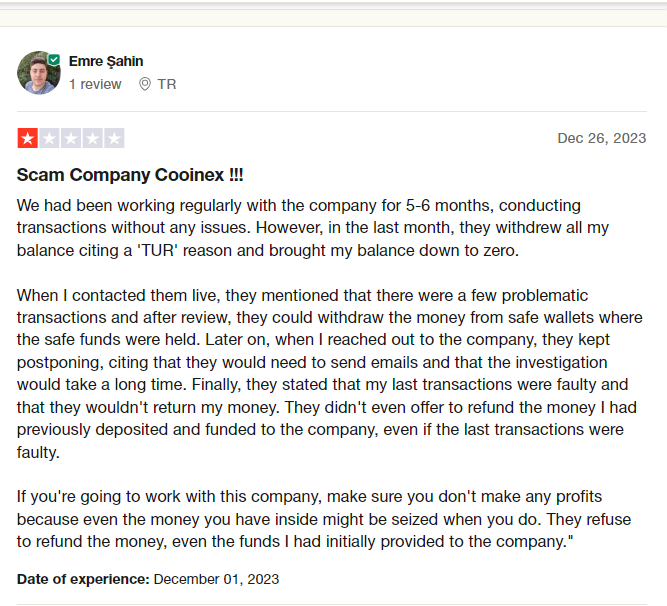Click the green verified checkmark badge
The width and height of the screenshot is (667, 606).
tap(54, 60)
